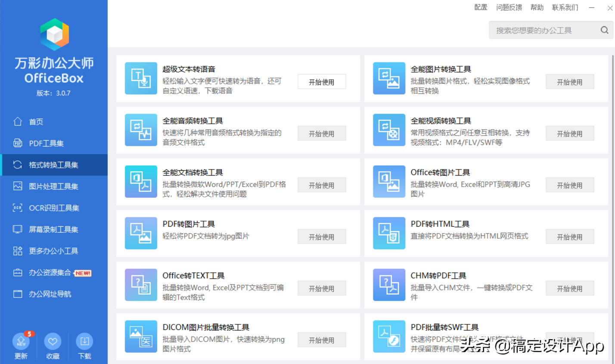Open the Office转TEXT工具 icon
615x364 pixels.
coord(141,285)
